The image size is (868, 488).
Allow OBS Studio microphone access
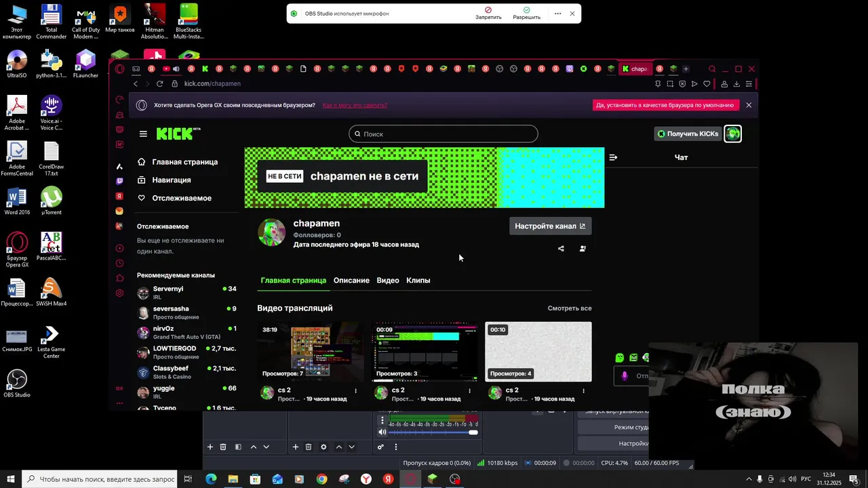click(527, 14)
